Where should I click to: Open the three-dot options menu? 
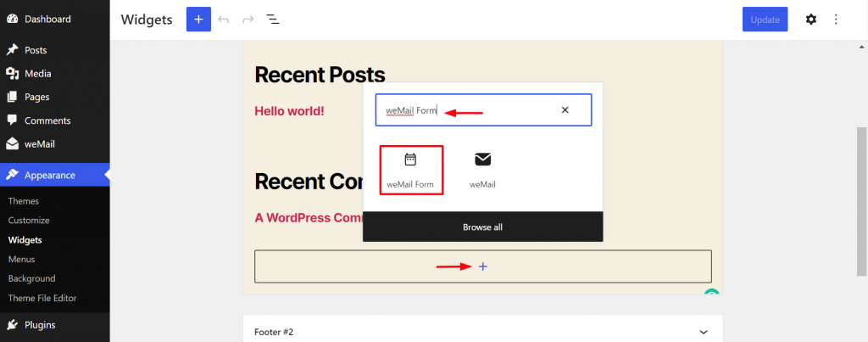(837, 20)
